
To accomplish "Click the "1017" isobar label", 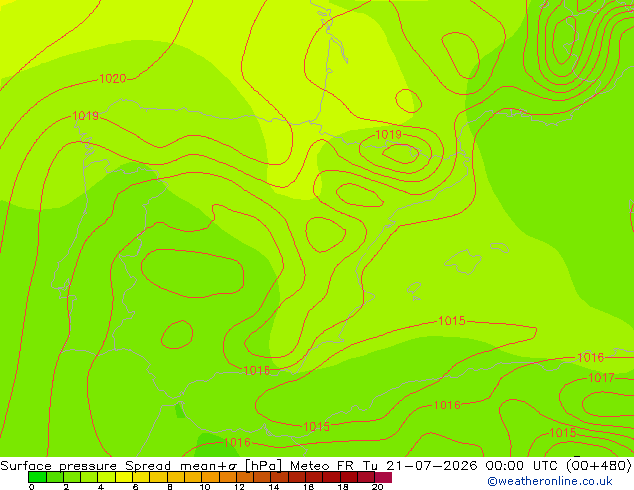I will tap(601, 378).
